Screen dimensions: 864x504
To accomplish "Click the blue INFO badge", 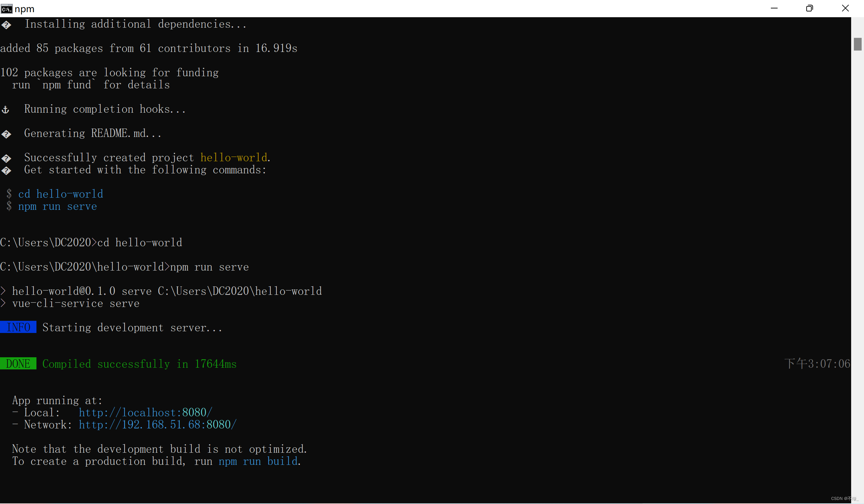I will [18, 327].
